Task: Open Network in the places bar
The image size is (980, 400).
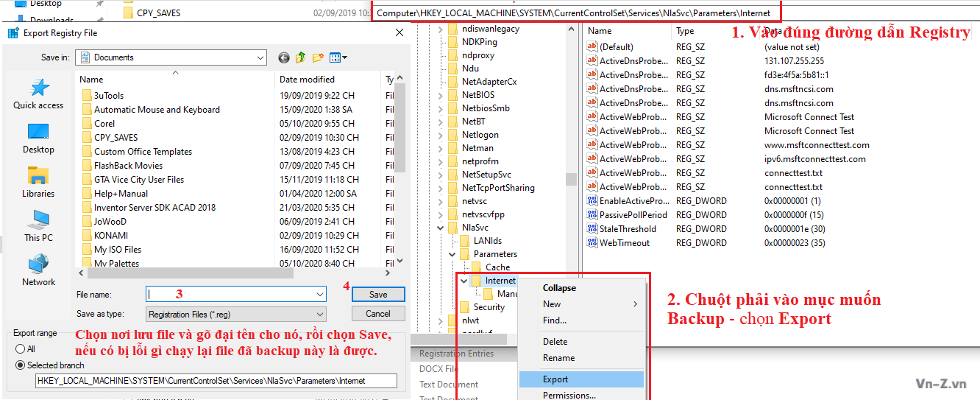Action: tap(38, 271)
